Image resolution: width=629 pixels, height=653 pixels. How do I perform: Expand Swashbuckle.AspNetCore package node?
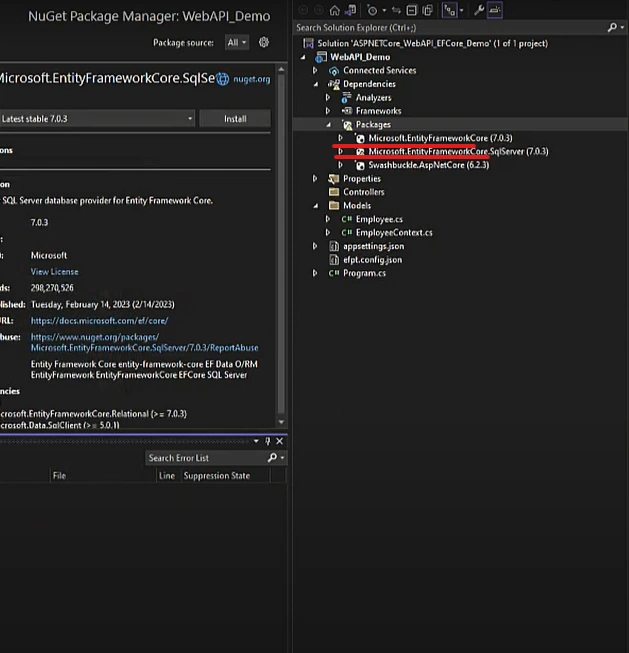pyautogui.click(x=340, y=165)
